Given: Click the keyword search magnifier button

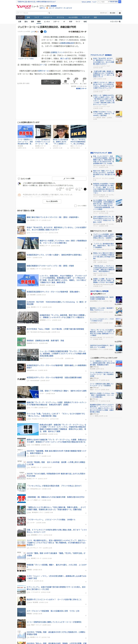Looking at the screenshot, I should [x=49, y=13].
